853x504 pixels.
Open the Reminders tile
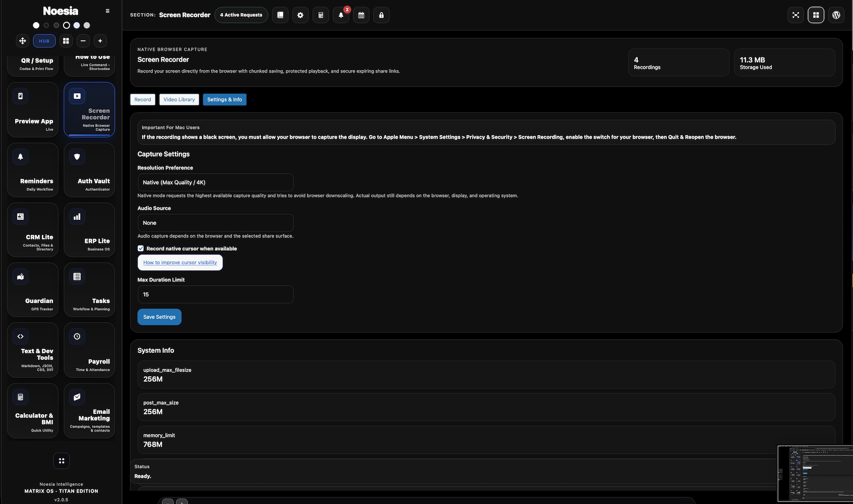[x=33, y=170]
